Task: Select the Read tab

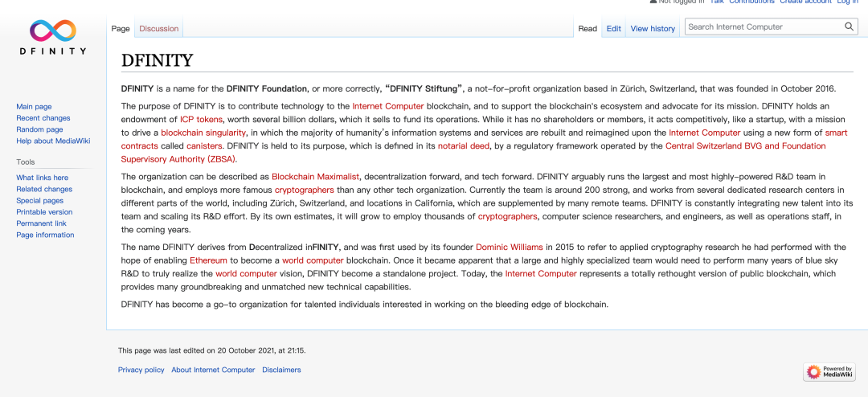Action: pyautogui.click(x=588, y=28)
